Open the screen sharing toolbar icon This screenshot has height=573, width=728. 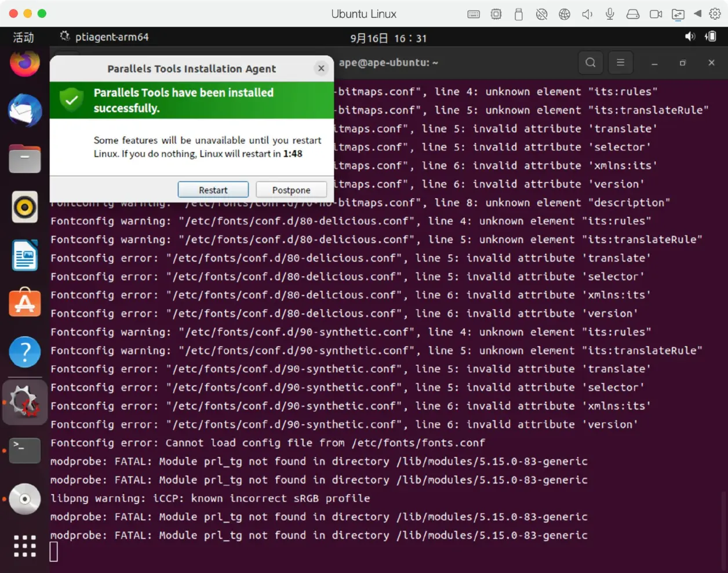678,14
